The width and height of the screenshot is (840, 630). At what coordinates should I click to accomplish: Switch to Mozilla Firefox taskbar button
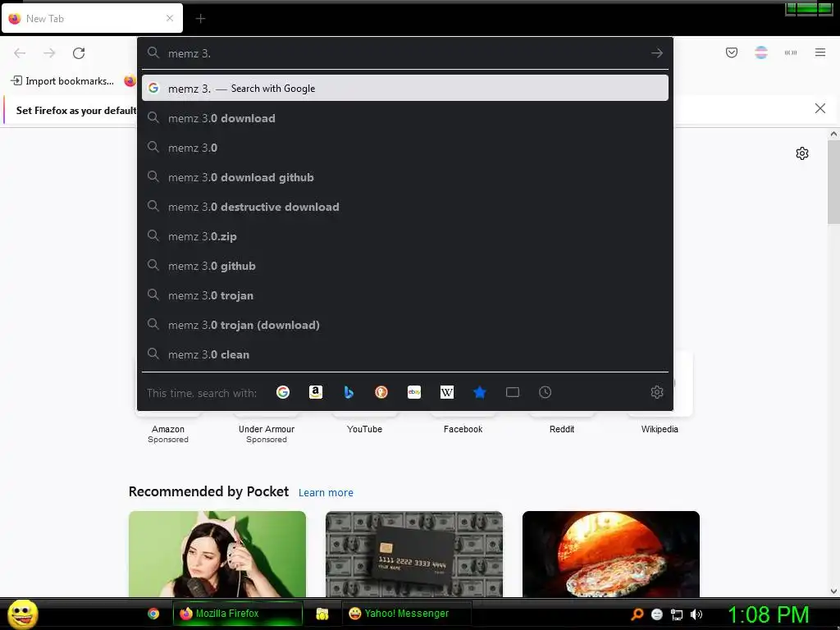237,614
